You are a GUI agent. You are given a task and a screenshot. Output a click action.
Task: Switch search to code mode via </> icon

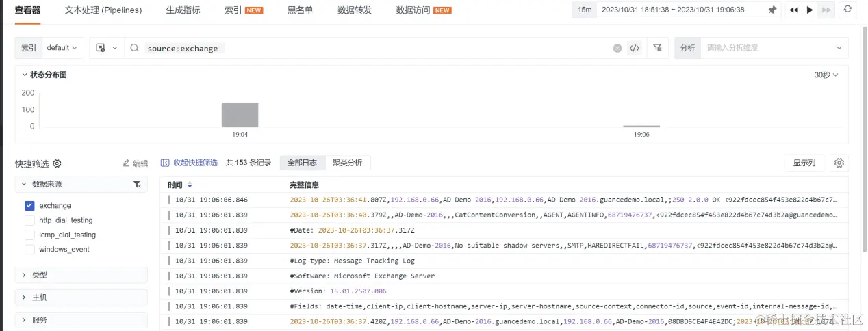(x=635, y=48)
